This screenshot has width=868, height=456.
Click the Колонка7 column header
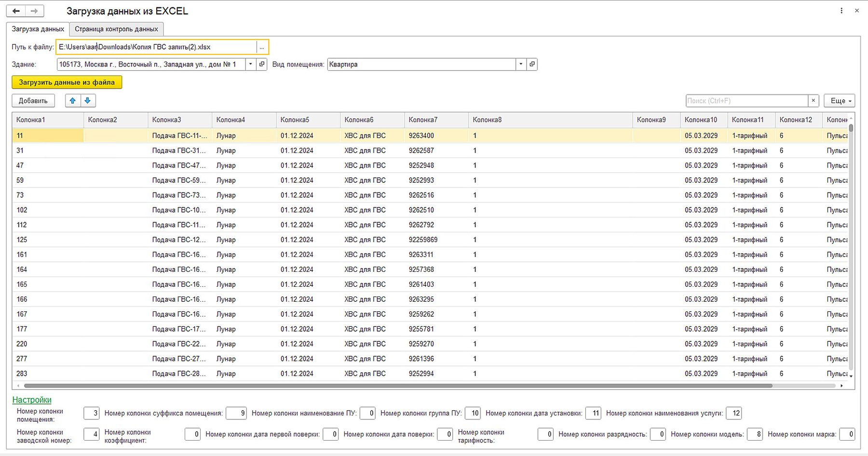click(x=436, y=120)
